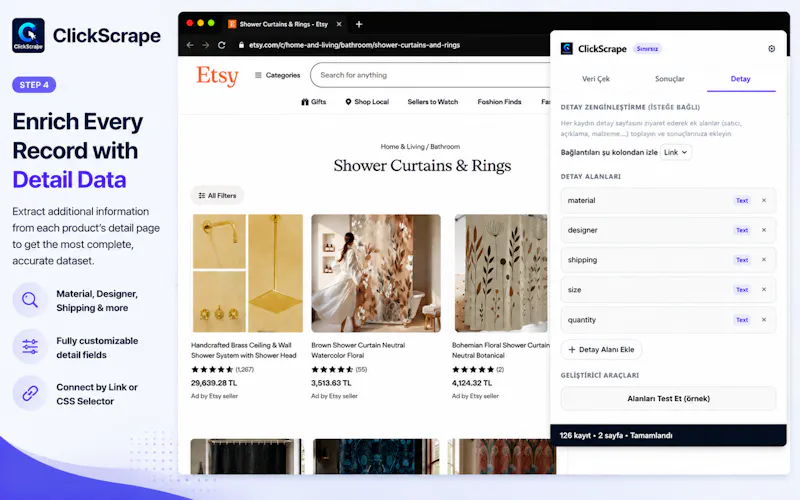Remove the shipping detail field

point(764,260)
